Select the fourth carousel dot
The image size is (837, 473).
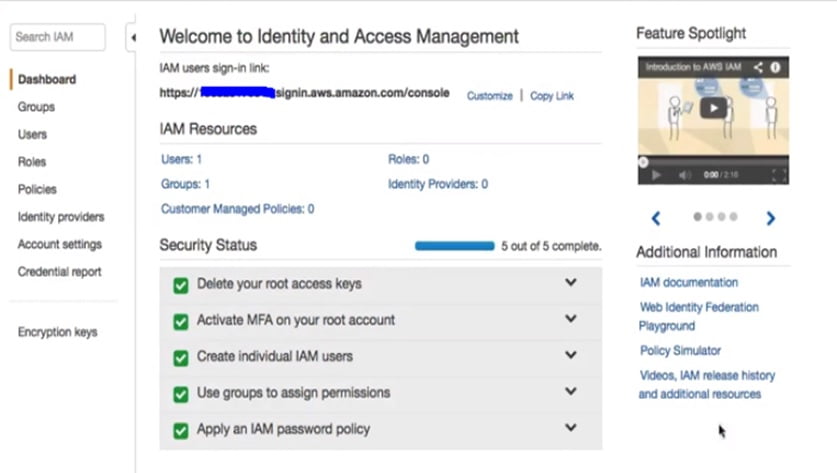pos(733,216)
